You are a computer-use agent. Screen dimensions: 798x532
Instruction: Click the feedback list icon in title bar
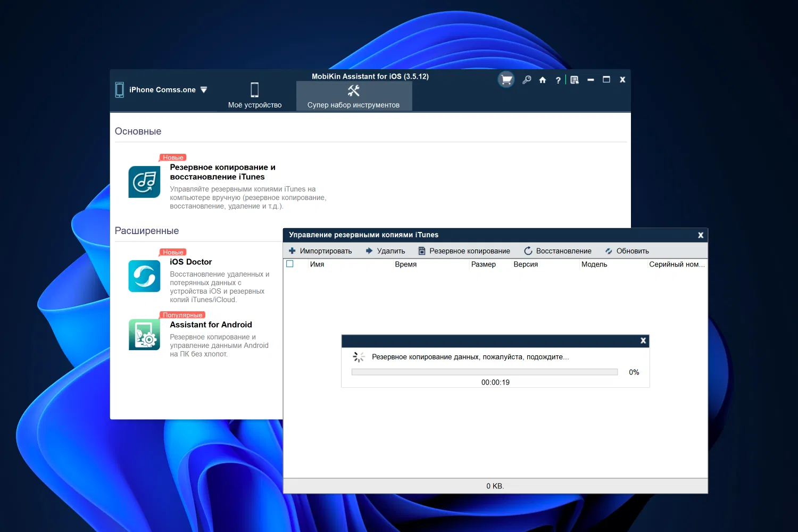[575, 80]
